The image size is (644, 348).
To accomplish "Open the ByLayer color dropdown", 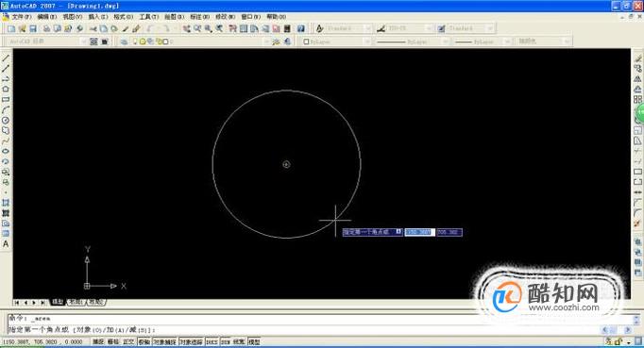I will tap(336, 41).
